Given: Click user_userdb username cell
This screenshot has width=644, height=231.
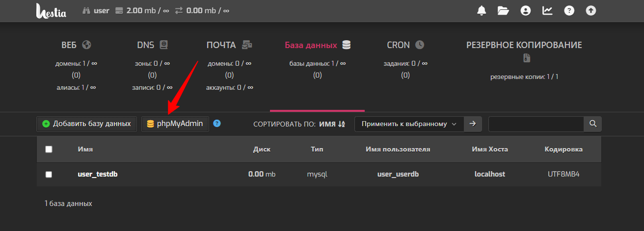Looking at the screenshot, I should [x=398, y=174].
